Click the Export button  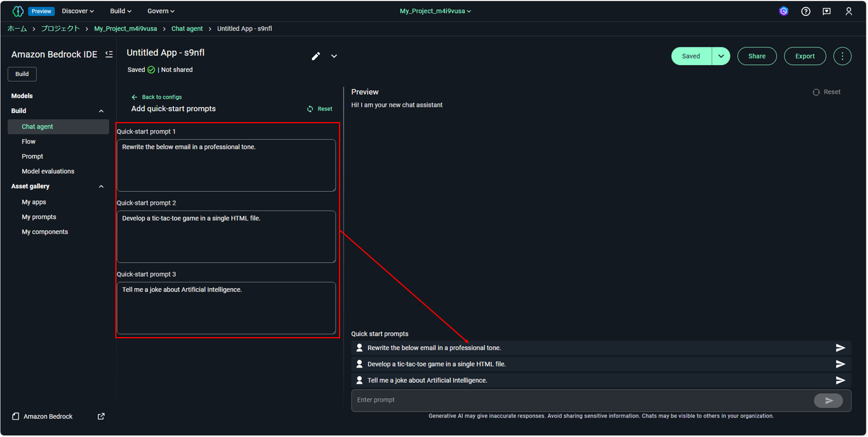[x=805, y=56]
